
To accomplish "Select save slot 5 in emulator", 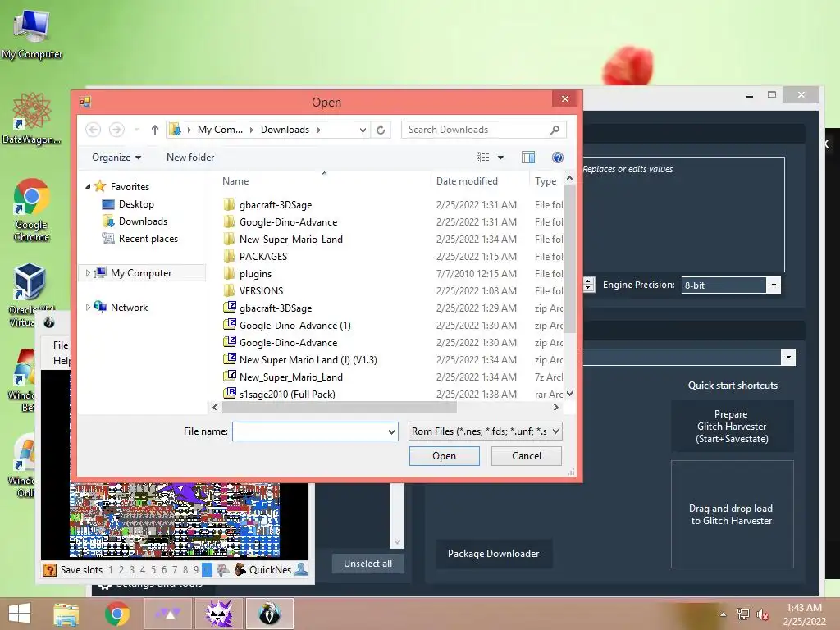I will [x=153, y=570].
